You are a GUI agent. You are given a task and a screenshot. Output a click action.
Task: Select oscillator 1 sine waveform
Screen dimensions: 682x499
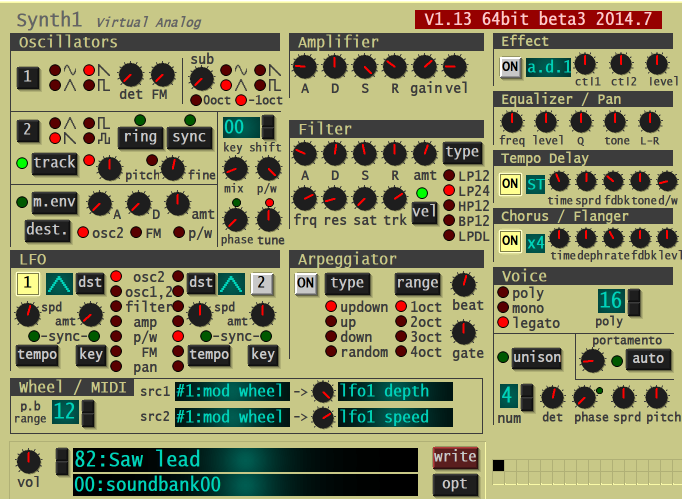55,70
